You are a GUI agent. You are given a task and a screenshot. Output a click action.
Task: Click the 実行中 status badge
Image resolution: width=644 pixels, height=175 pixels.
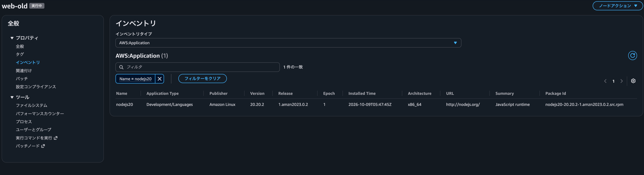[37, 6]
